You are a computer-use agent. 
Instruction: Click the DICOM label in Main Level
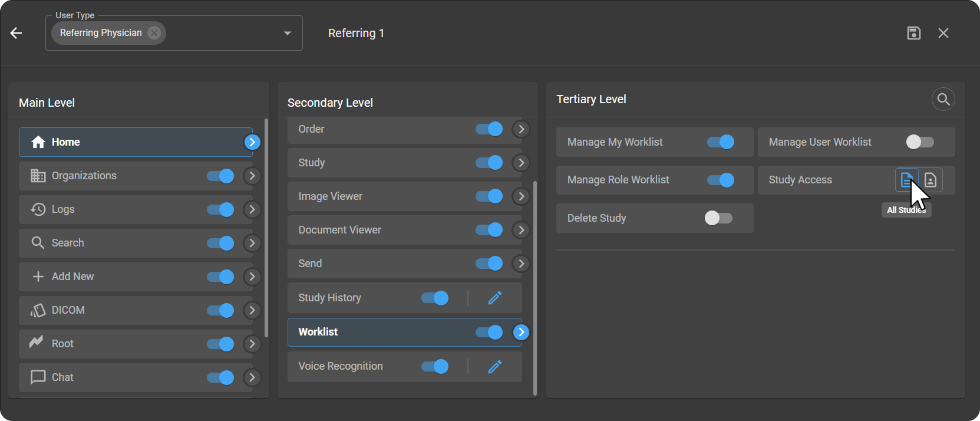click(68, 310)
